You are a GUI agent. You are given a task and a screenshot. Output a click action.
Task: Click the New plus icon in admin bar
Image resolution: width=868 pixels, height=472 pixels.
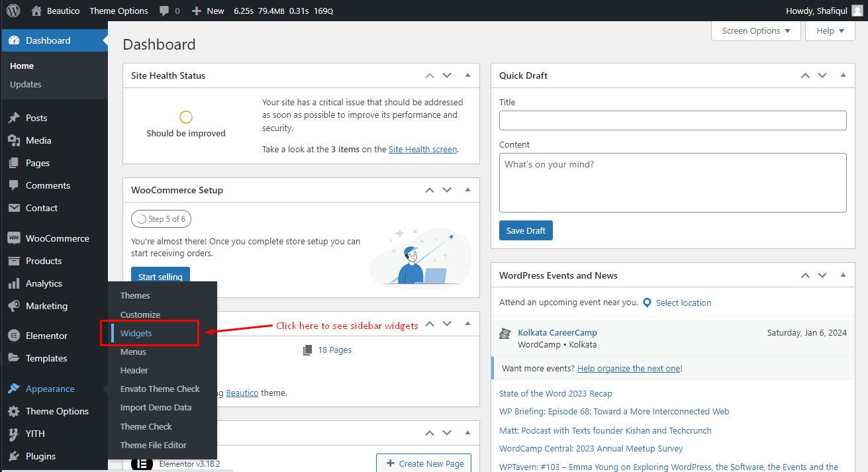(x=197, y=11)
